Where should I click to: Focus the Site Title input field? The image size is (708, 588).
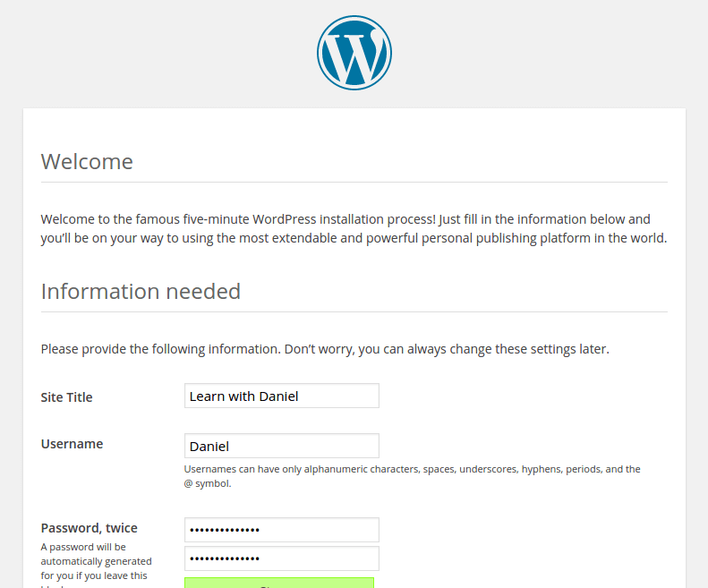coord(281,396)
